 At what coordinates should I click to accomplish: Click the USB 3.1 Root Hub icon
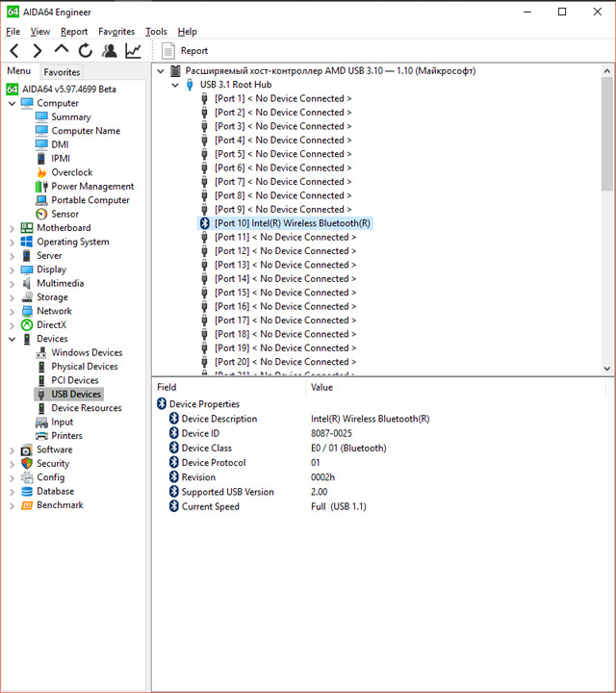click(x=190, y=85)
